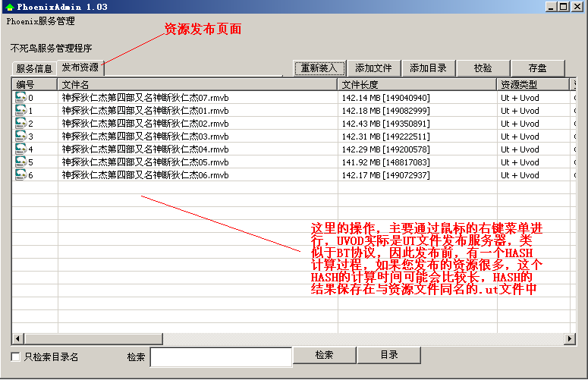Screen dimensions: 588x380
Task: Click Ut + Uvod type in row 3
Action: click(520, 137)
